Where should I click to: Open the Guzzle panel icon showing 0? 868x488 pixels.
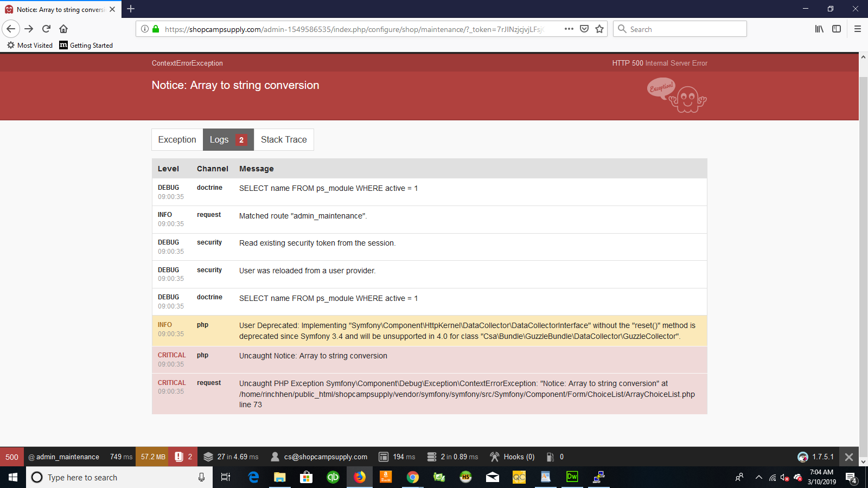click(554, 457)
